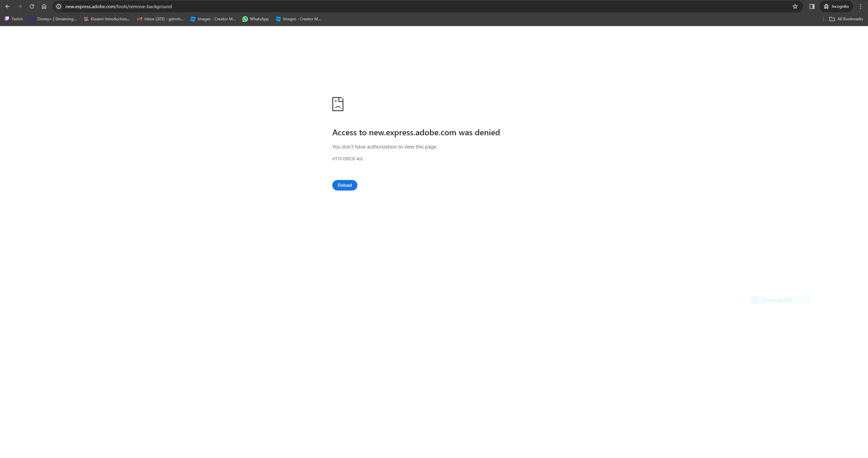The height and width of the screenshot is (458, 868).
Task: Open the WhatsApp bookmark
Action: (x=255, y=19)
